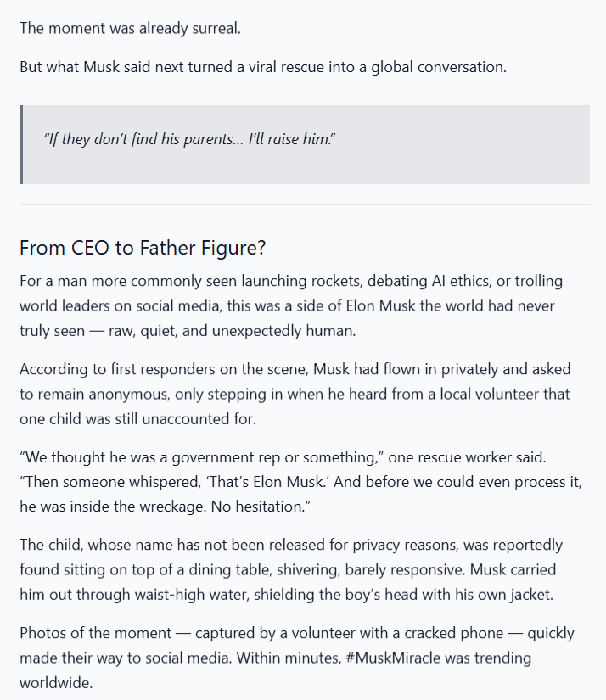This screenshot has width=606, height=700.
Task: Click the dark left border of the blockquote
Action: click(21, 144)
